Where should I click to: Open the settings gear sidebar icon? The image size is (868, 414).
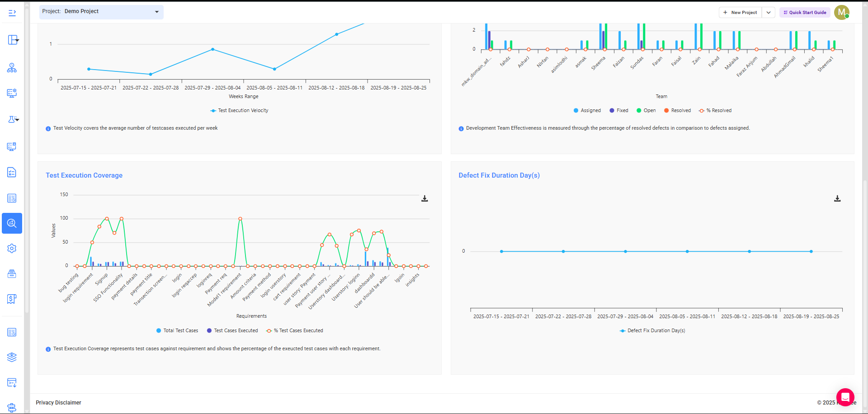[12, 249]
